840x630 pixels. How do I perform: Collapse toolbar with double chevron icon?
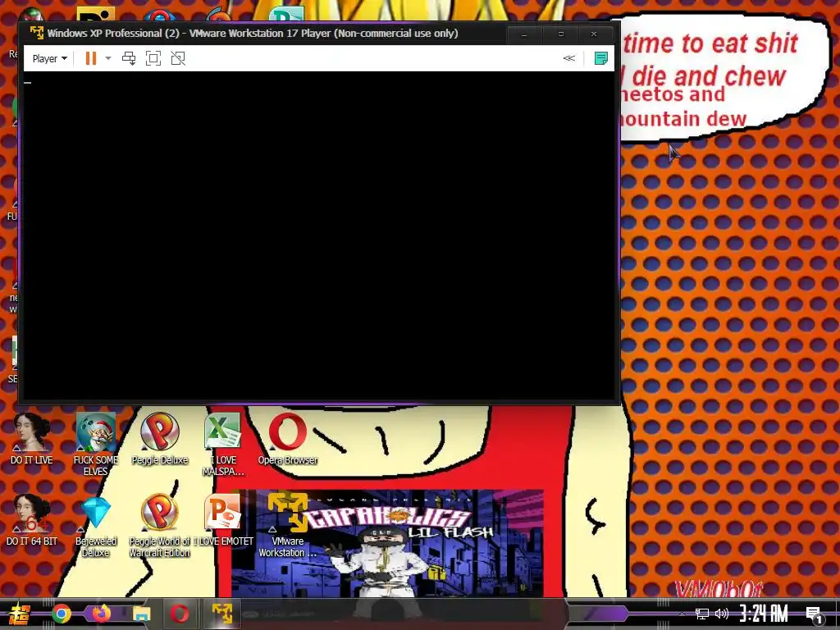click(x=569, y=58)
